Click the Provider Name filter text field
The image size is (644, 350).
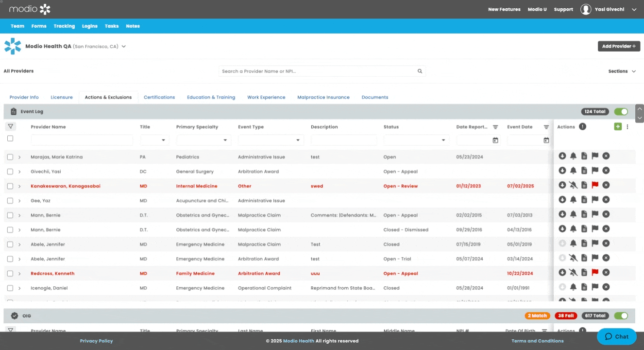click(x=82, y=140)
